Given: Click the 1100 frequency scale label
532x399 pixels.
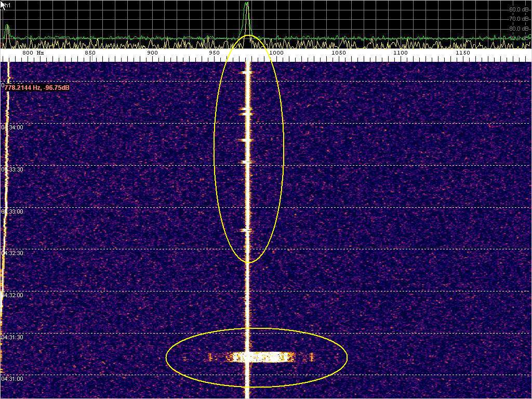Looking at the screenshot, I should click(x=400, y=53).
